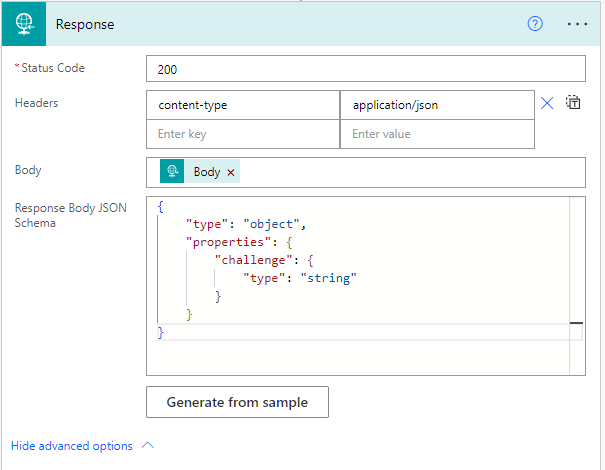The width and height of the screenshot is (605, 470).
Task: Click the Status Code label
Action: pos(53,68)
